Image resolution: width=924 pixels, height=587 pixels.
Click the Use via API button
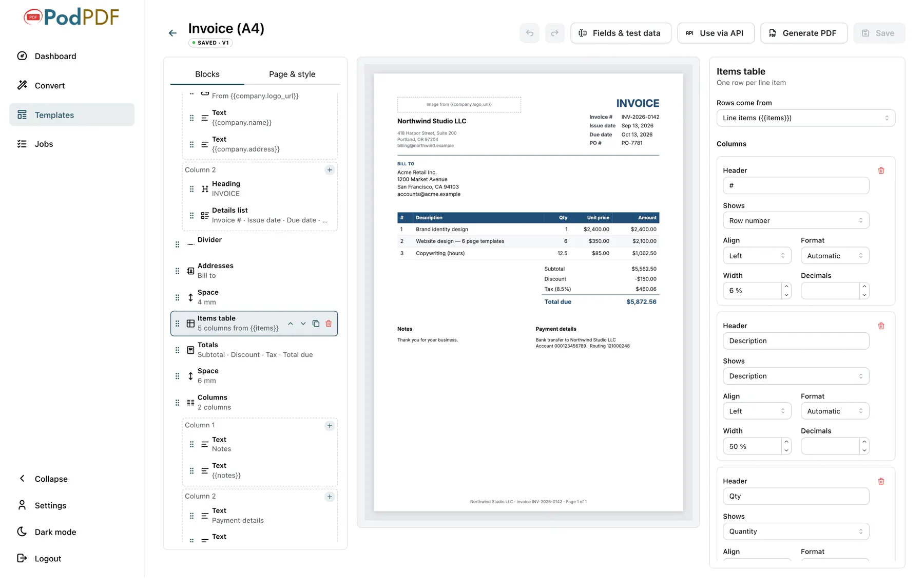pyautogui.click(x=716, y=33)
